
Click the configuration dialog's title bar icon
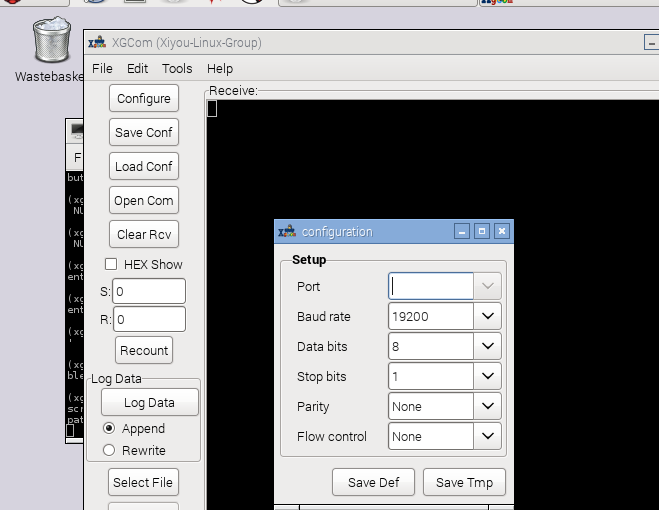[x=287, y=231]
